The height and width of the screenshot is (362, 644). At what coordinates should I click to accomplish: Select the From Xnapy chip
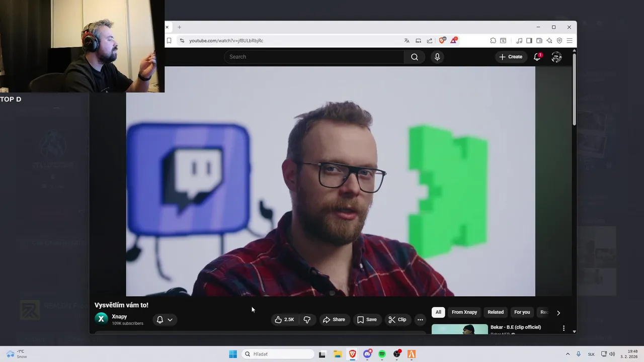pos(464,312)
